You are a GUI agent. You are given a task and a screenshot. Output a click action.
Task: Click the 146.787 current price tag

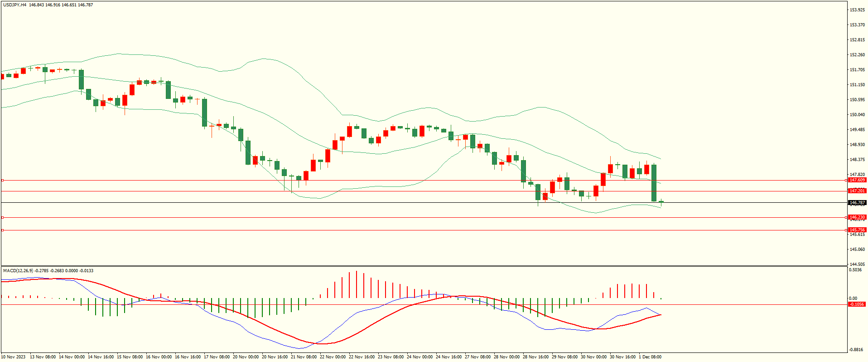[x=857, y=203]
